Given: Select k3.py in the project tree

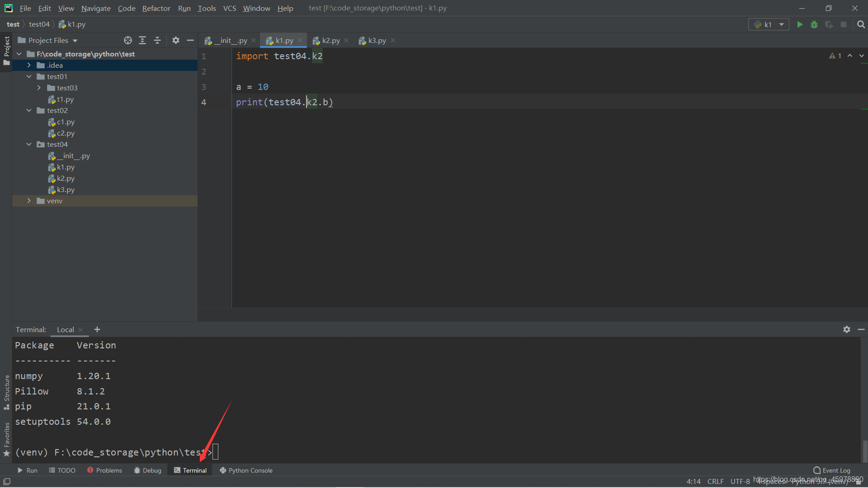Looking at the screenshot, I should (66, 190).
